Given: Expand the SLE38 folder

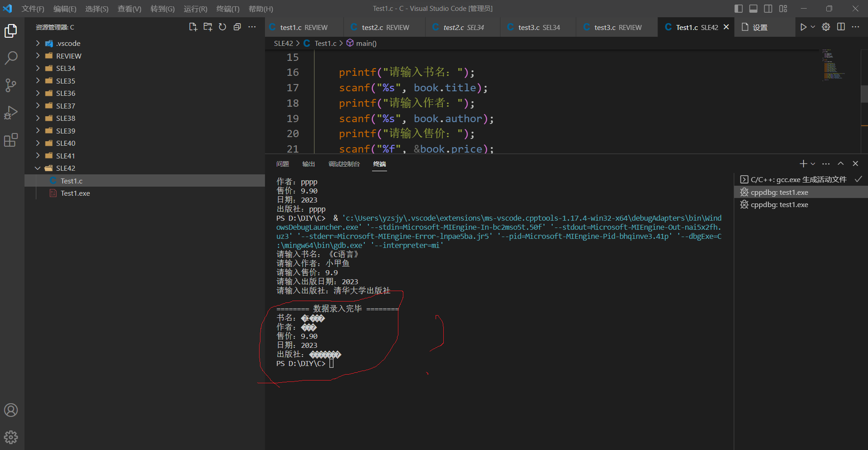Looking at the screenshot, I should pos(38,118).
